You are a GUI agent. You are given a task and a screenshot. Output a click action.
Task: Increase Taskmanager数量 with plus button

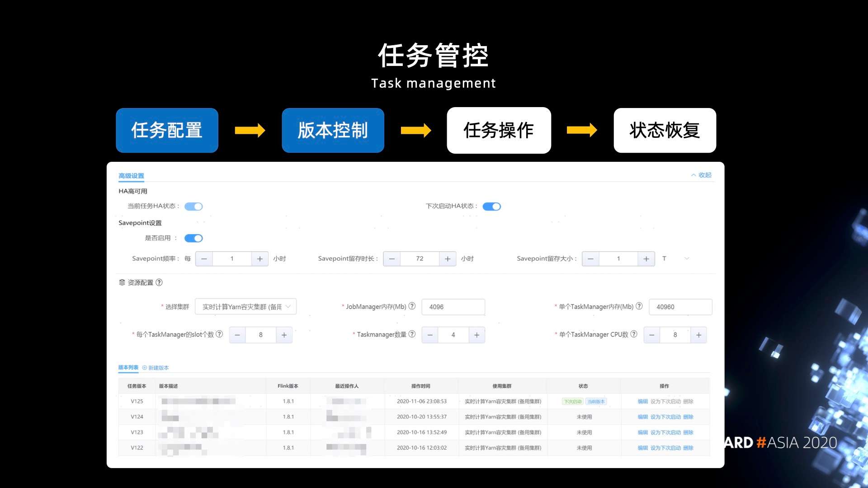[476, 335]
